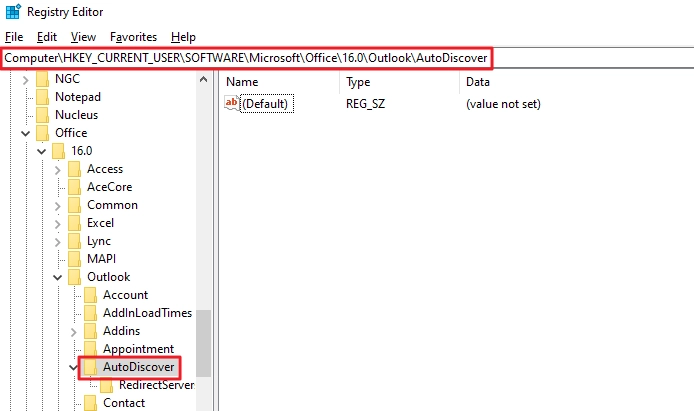Viewport: 694px width, 411px height.
Task: Select the Addins folder icon
Action: pyautogui.click(x=90, y=331)
